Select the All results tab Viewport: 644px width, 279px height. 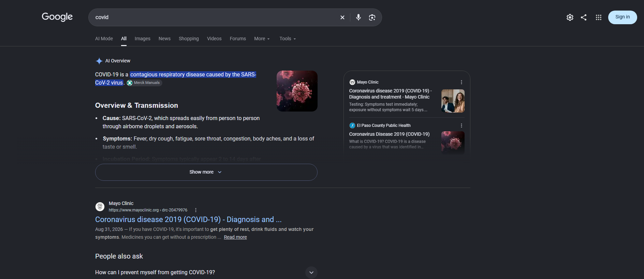point(124,39)
